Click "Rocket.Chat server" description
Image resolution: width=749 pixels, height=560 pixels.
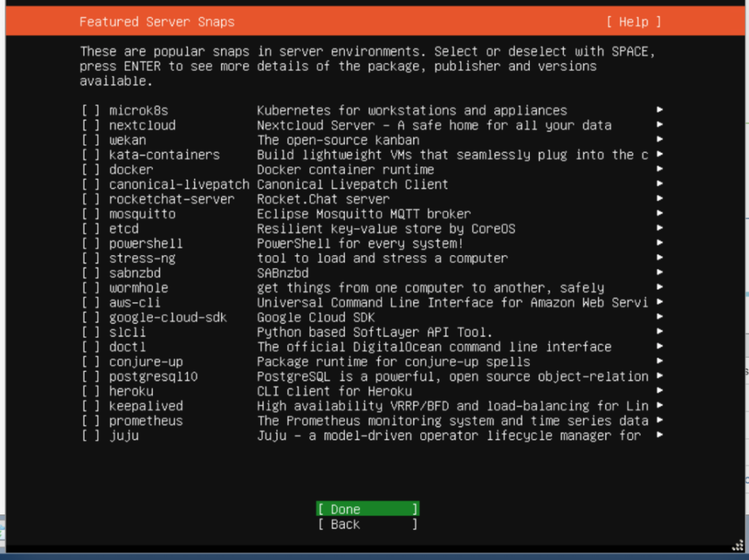pos(324,199)
